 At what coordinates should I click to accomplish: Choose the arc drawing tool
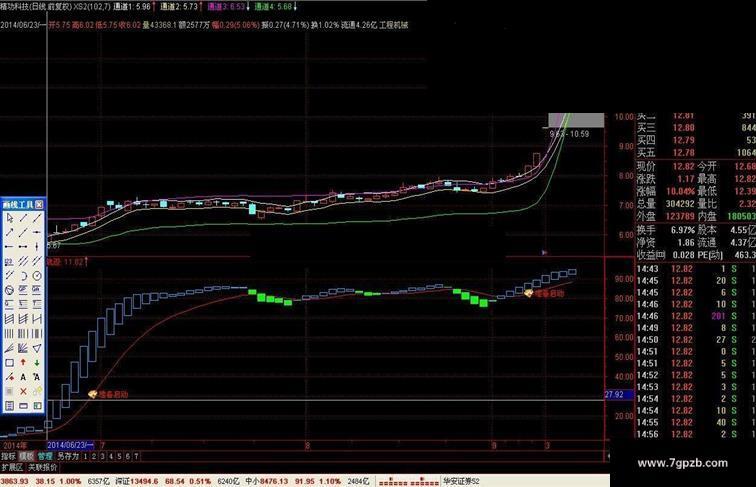pyautogui.click(x=23, y=276)
